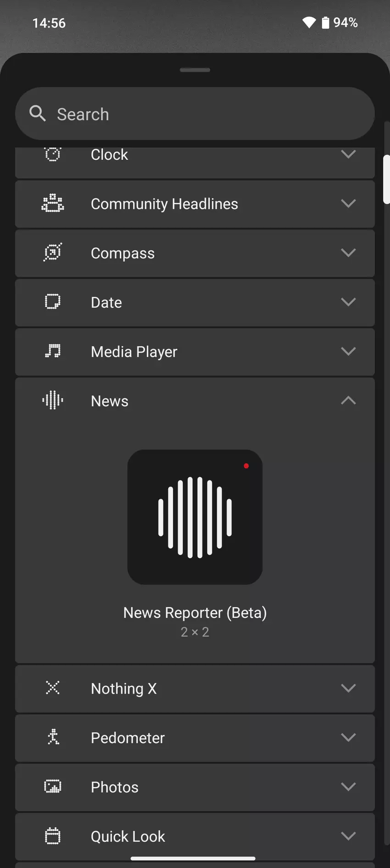Screen dimensions: 390x868
Task: Tap the Nothing X icon
Action: click(x=53, y=688)
